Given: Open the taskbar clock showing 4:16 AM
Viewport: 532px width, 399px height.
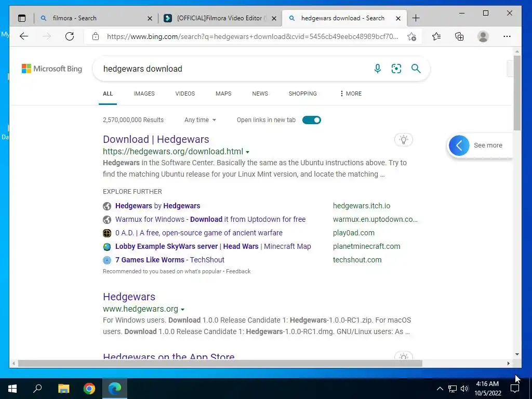Looking at the screenshot, I should (x=487, y=389).
